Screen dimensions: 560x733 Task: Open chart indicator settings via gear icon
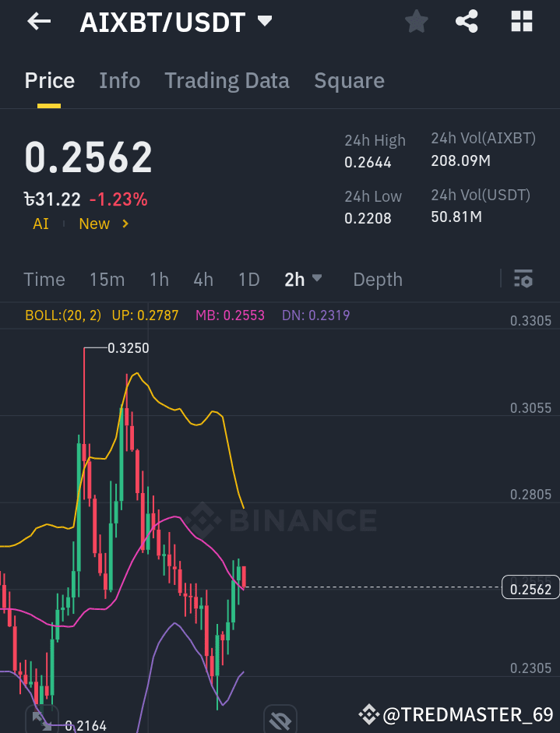[523, 279]
